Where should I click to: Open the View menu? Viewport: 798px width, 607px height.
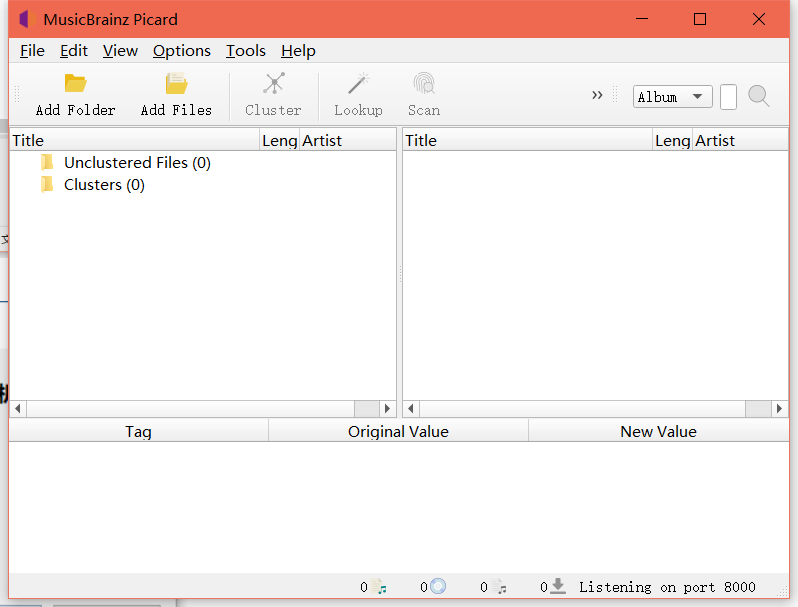[x=120, y=51]
